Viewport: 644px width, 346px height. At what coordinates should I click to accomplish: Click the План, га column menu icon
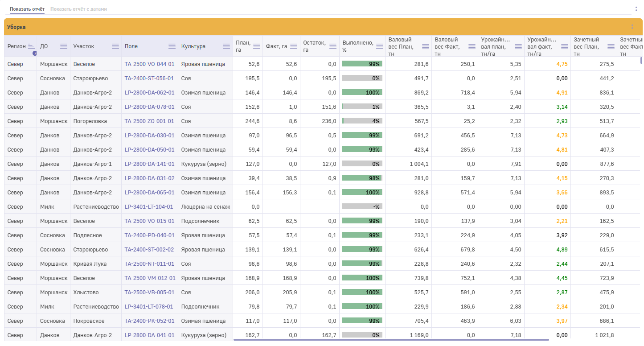coord(257,46)
